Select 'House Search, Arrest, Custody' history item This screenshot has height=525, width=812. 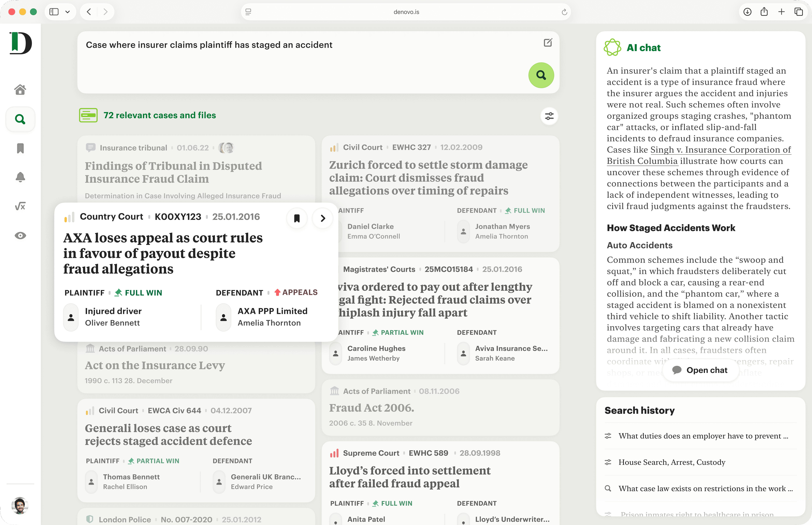coord(672,462)
